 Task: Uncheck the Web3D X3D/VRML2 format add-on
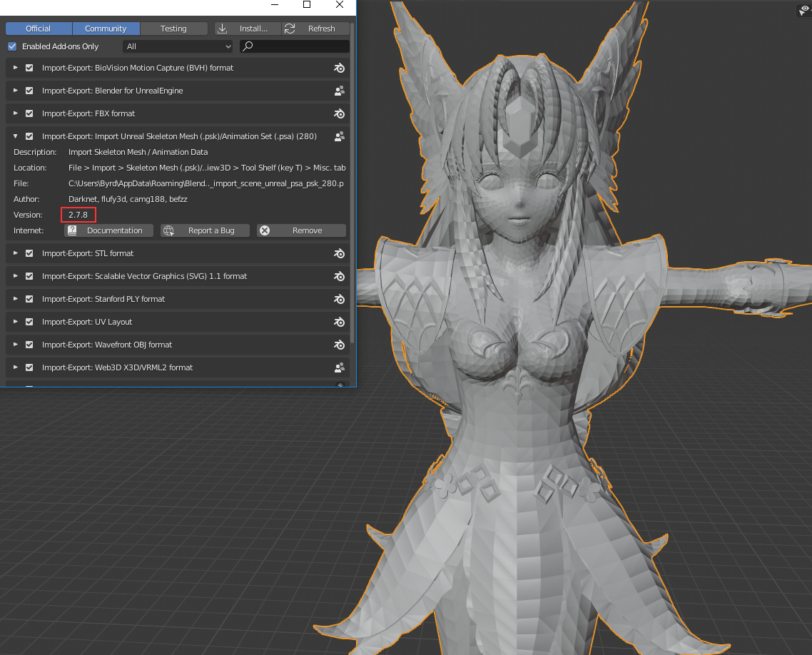[29, 367]
